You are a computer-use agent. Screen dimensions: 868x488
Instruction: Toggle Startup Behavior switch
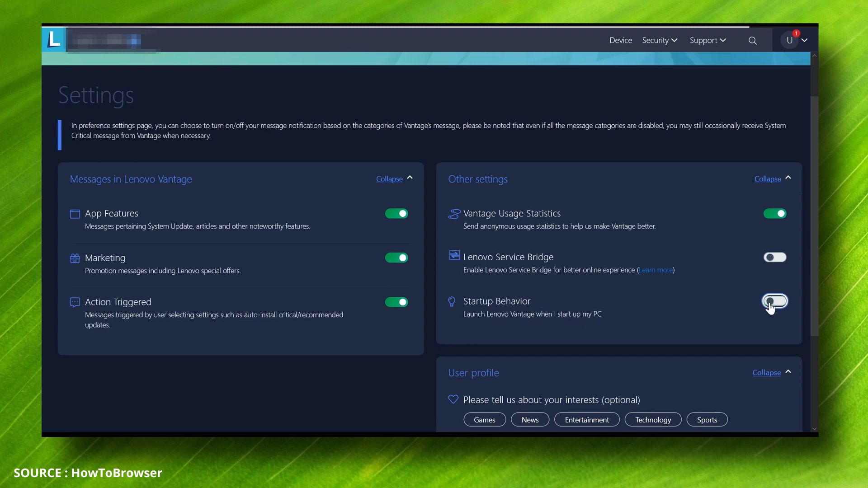tap(775, 301)
